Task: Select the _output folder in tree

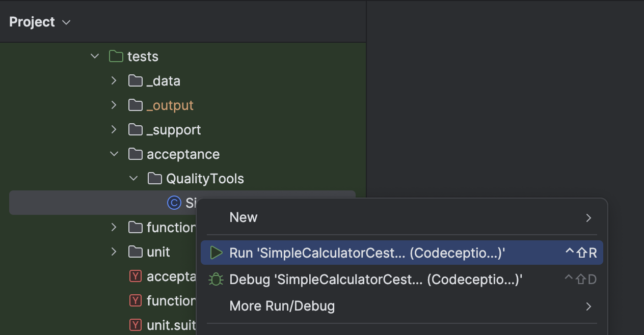Action: [x=170, y=105]
